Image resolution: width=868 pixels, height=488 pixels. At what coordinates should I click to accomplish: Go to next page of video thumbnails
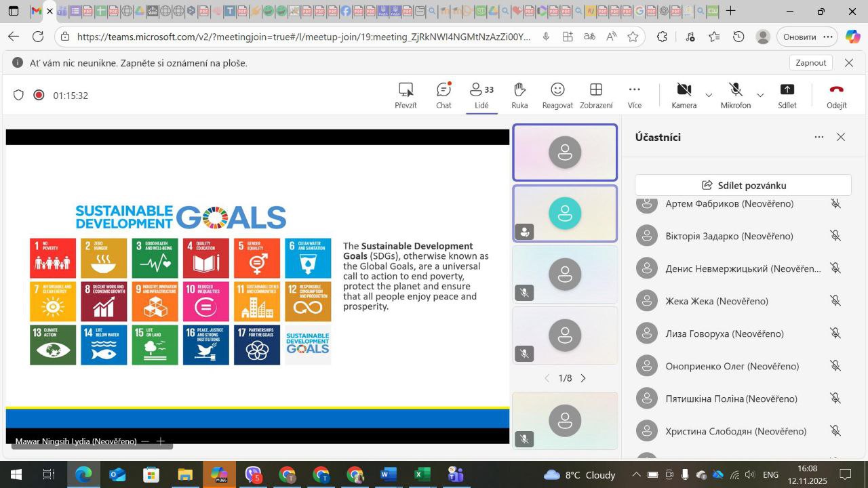pos(583,378)
